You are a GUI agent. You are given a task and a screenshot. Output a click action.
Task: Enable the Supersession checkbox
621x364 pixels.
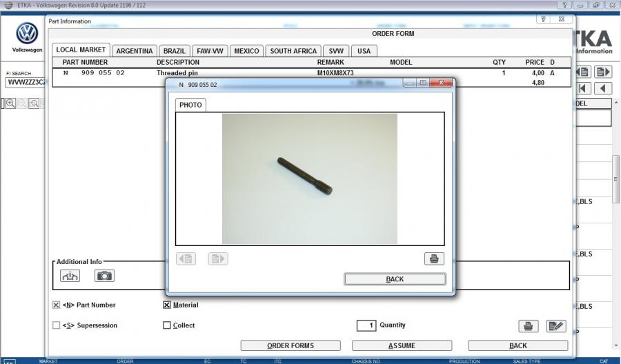[x=56, y=325]
